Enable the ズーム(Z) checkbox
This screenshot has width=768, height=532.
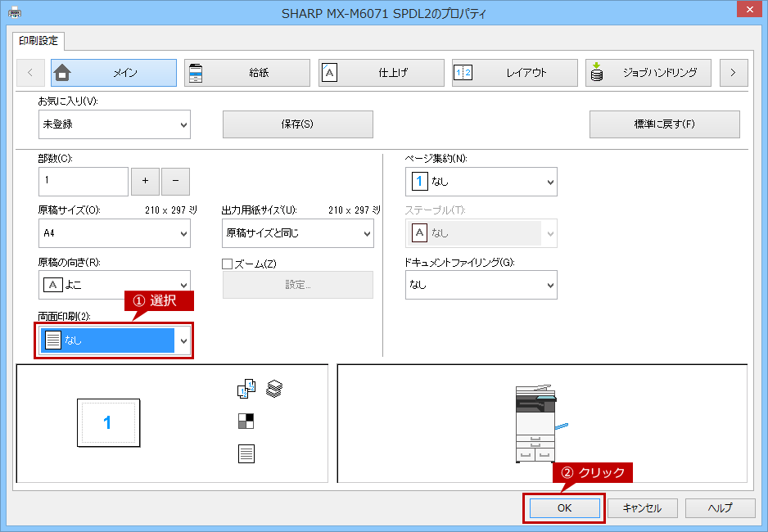pos(228,264)
